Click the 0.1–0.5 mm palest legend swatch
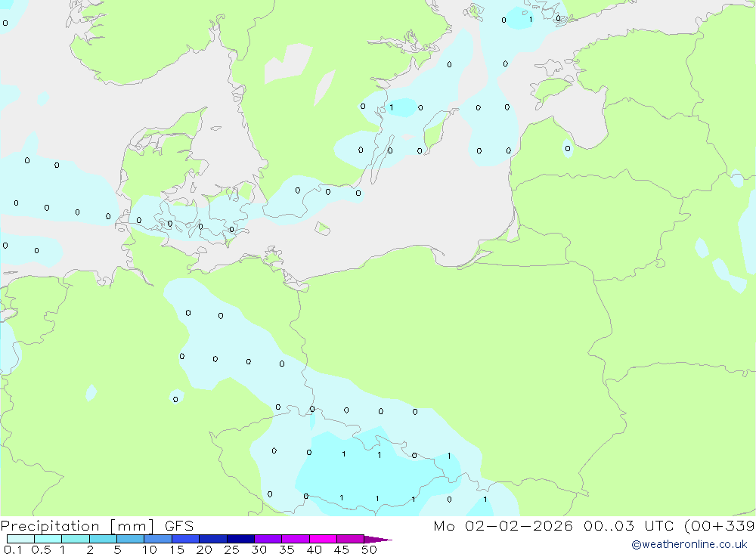Viewport: 756px width, 554px height. click(x=20, y=539)
